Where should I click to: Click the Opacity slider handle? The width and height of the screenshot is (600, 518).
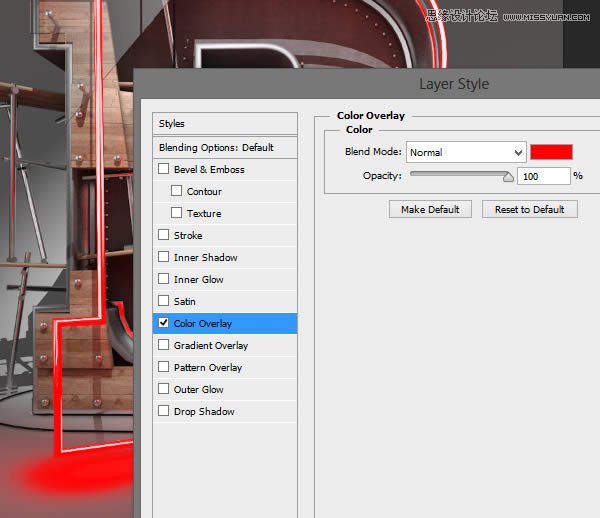508,177
